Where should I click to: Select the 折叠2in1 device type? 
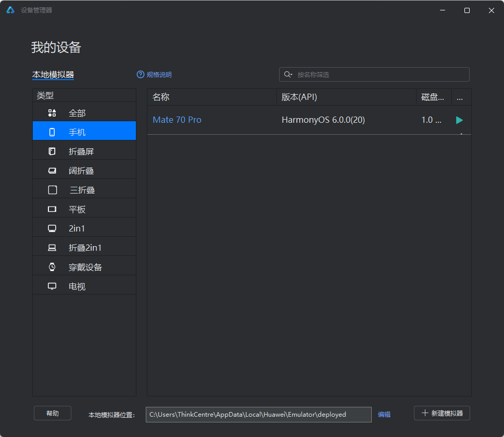[x=84, y=246]
